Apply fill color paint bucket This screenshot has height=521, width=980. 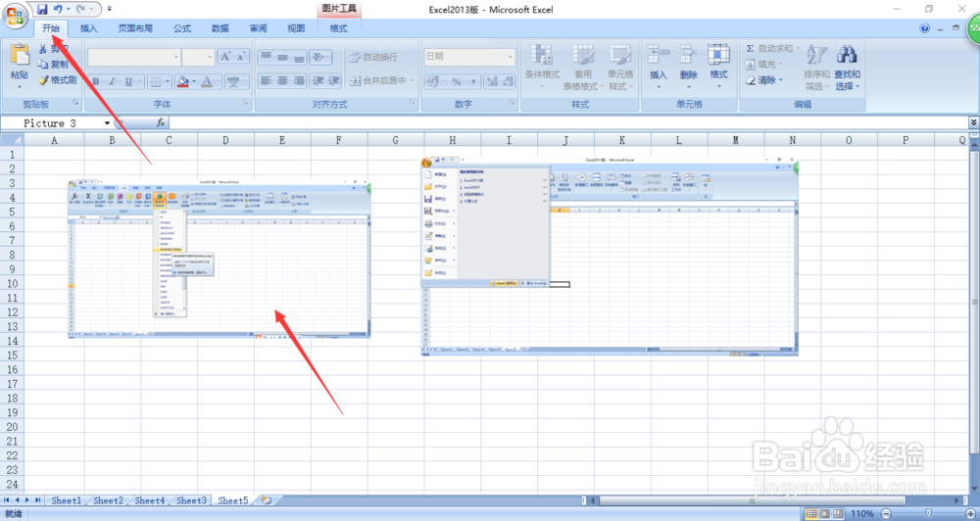tap(183, 81)
